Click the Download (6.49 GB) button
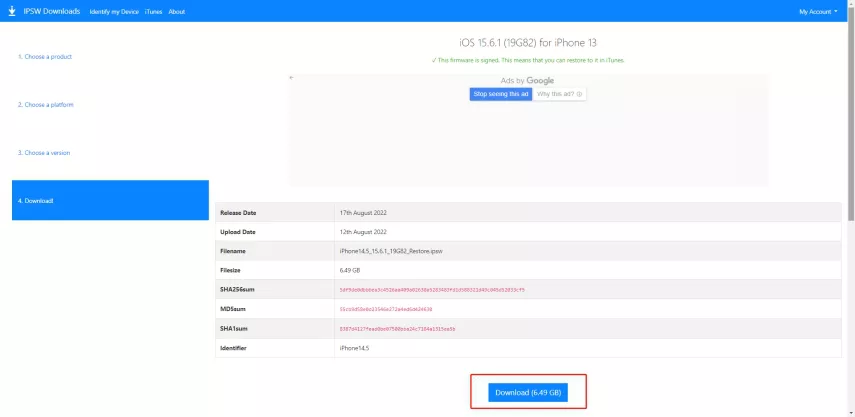This screenshot has width=855, height=417. coord(528,392)
